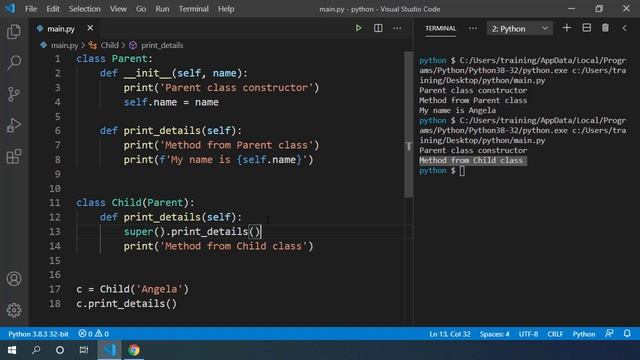
Task: Select Python 3.8.3 32-bit interpreter
Action: tap(38, 334)
